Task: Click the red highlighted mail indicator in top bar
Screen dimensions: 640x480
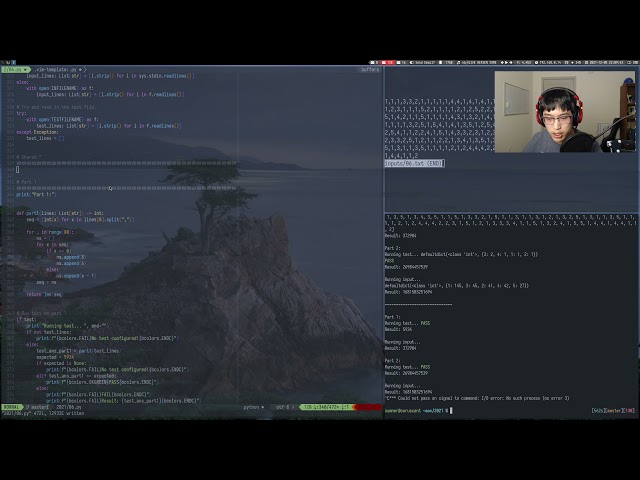Action: [x=388, y=62]
